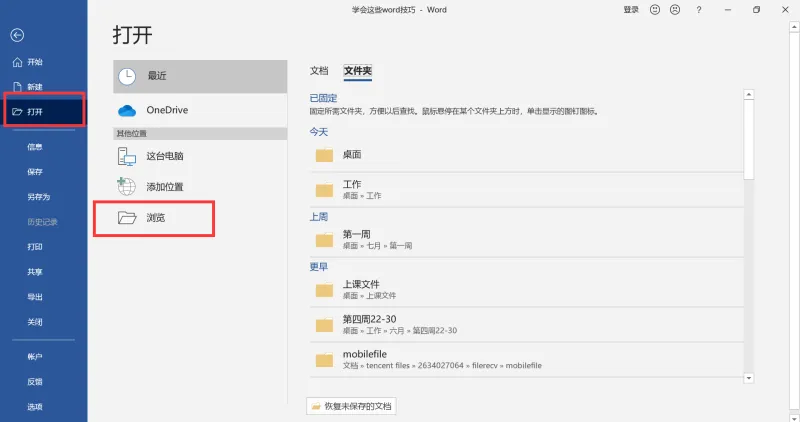Click the 恢复未保存的文档 button
Image resolution: width=800 pixels, height=422 pixels.
pos(352,406)
